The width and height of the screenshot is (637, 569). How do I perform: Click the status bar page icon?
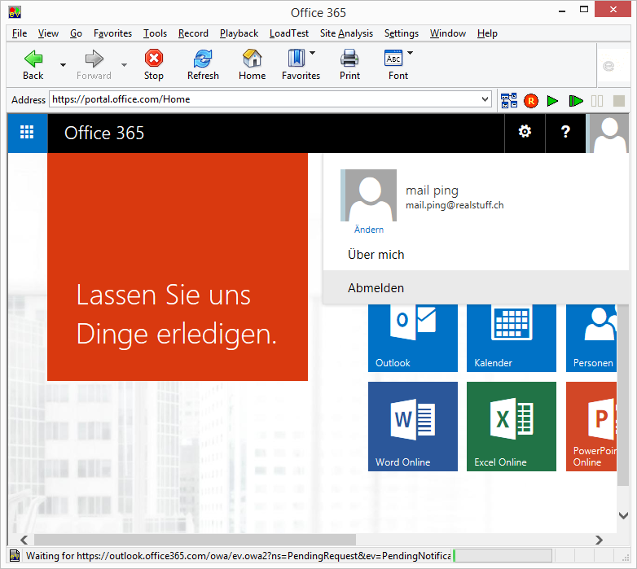[x=15, y=555]
